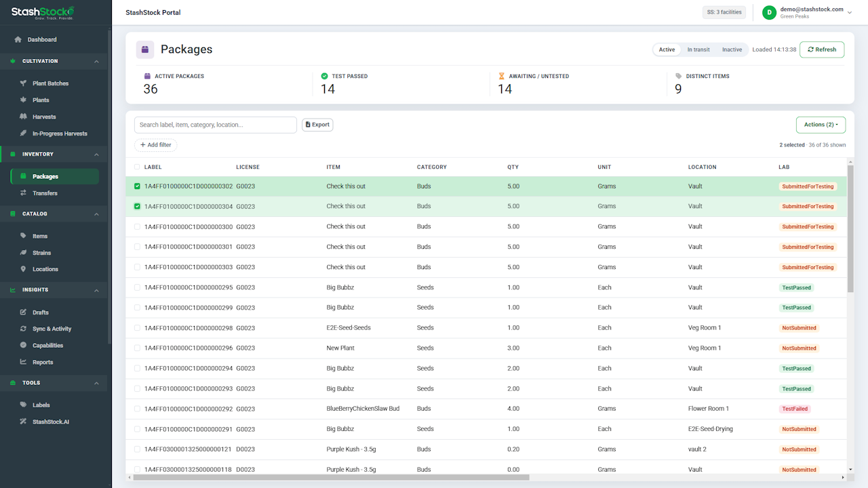Click the SS: 3 facilities badge
The width and height of the screenshot is (868, 488).
pyautogui.click(x=724, y=12)
